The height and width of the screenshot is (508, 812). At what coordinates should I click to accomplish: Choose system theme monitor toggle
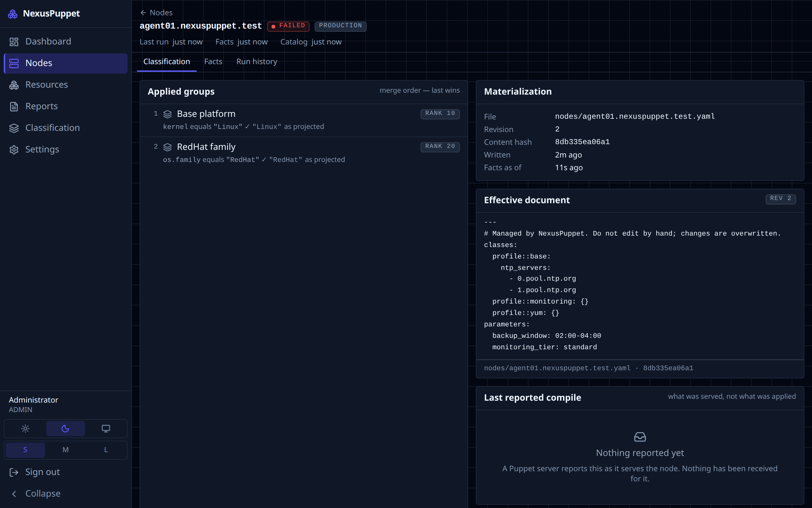coord(106,428)
